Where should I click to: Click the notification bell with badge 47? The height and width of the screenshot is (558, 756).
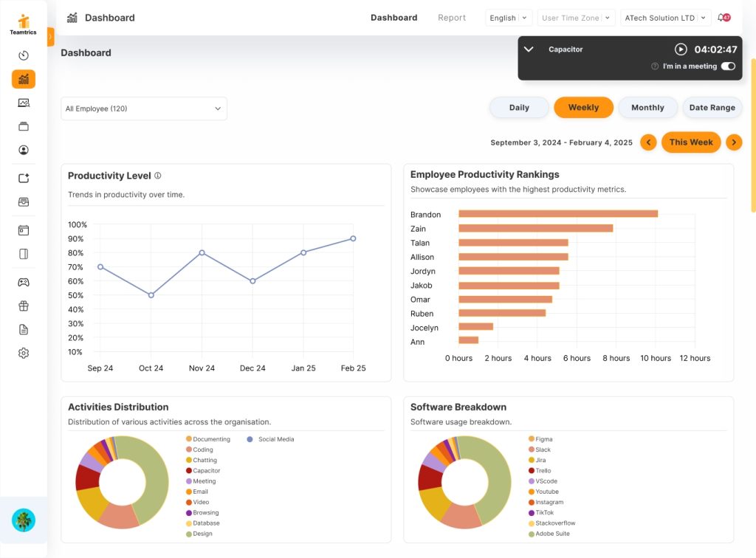724,18
